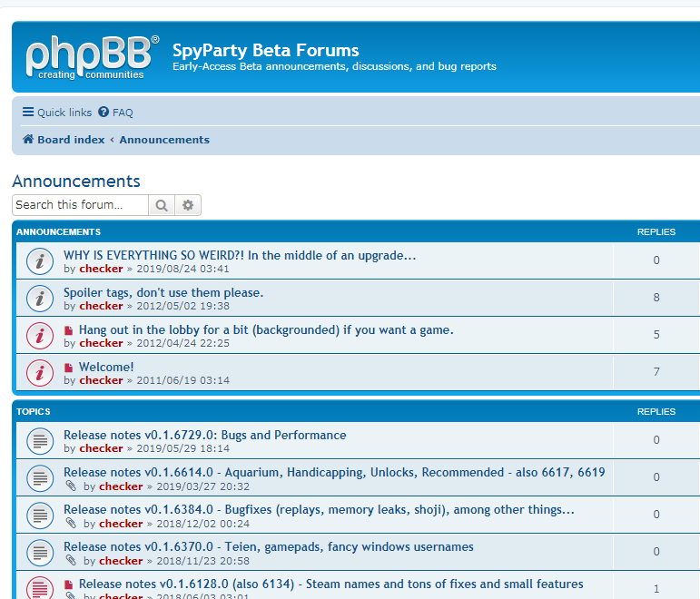
Task: Open the FAQ question mark link
Action: tap(115, 112)
